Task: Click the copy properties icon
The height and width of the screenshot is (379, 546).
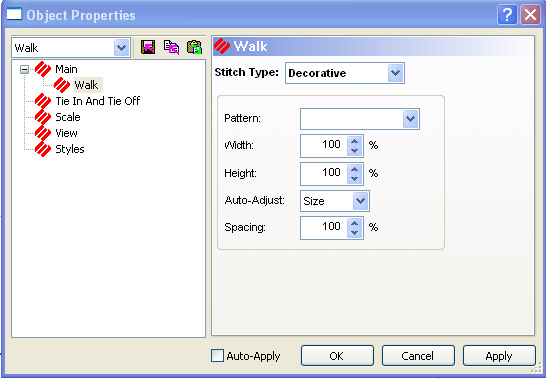Action: pyautogui.click(x=171, y=47)
